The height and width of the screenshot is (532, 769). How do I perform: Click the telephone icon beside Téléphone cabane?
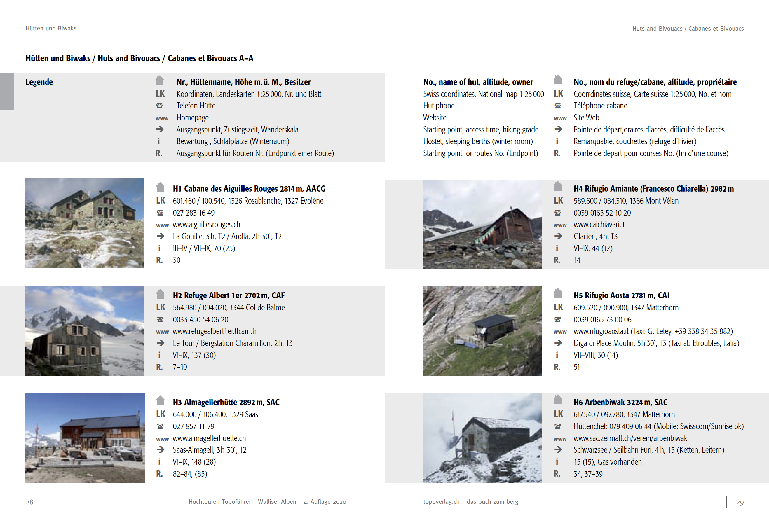[x=558, y=106]
